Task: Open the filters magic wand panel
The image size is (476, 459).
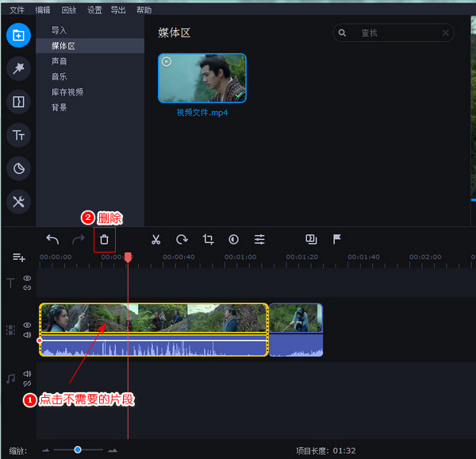Action: (x=18, y=68)
